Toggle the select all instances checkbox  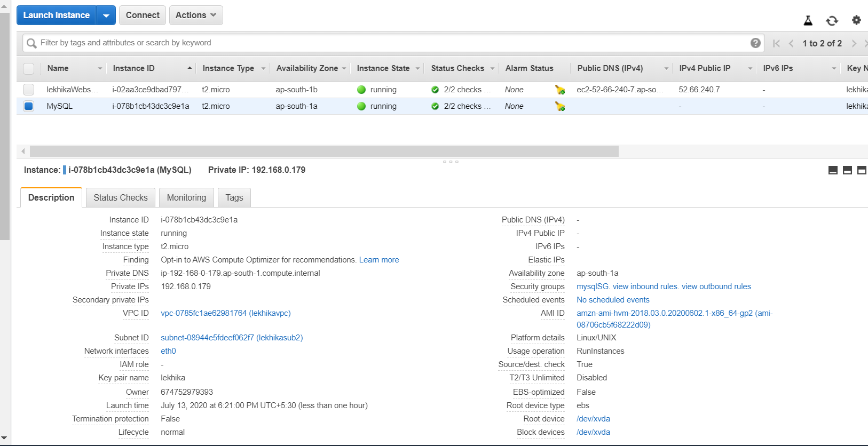[29, 68]
